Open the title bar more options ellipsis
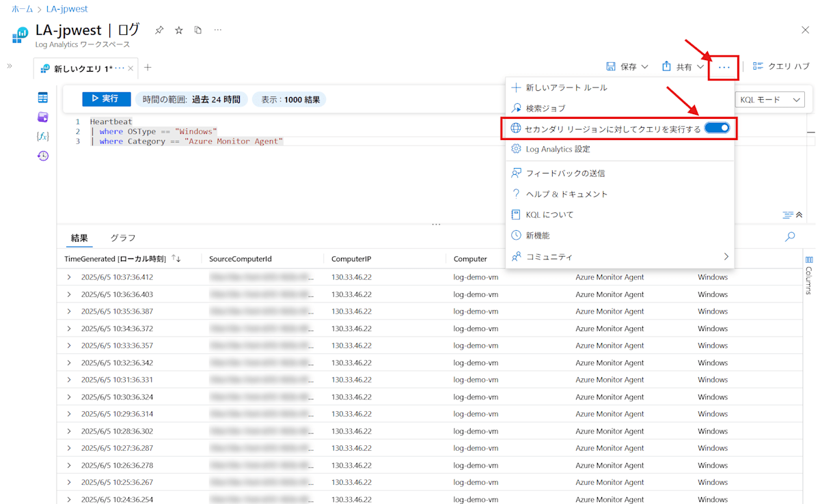The width and height of the screenshot is (820, 504). 217,30
